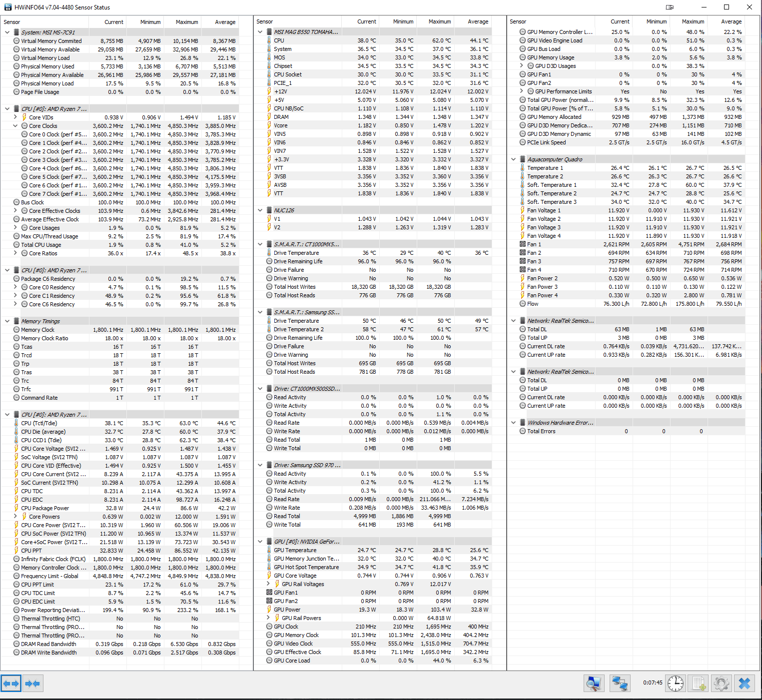762x700 pixels.
Task: Collapse the NUC126 group
Action: pyautogui.click(x=260, y=210)
